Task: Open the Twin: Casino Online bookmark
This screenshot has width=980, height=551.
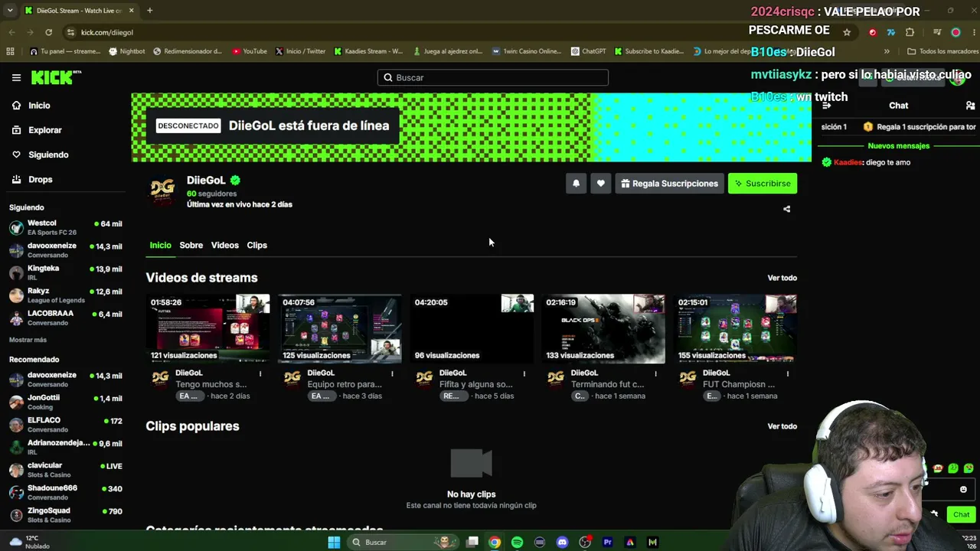Action: (527, 51)
